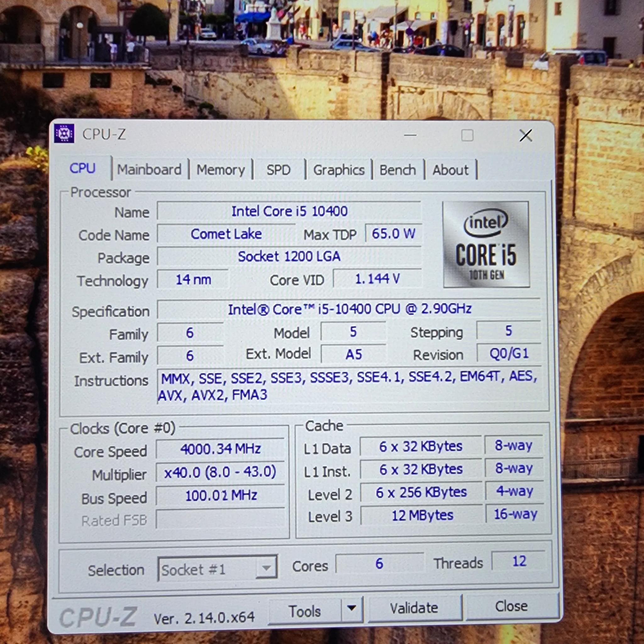Click the Level 2 value '6 x 256 KBytes'
This screenshot has width=644, height=644.
pos(421,492)
